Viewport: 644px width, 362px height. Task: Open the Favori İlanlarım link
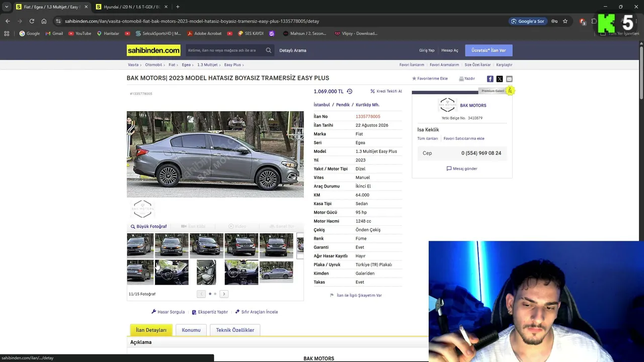click(x=412, y=65)
